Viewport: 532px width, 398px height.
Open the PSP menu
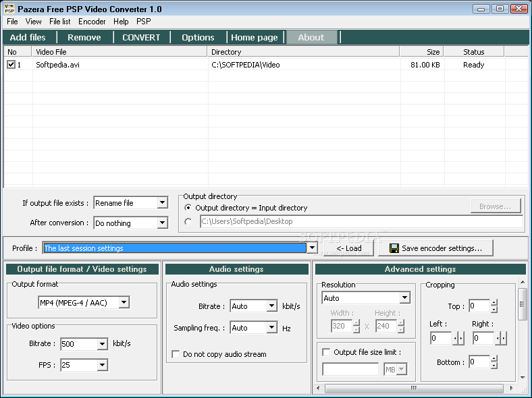coord(144,22)
